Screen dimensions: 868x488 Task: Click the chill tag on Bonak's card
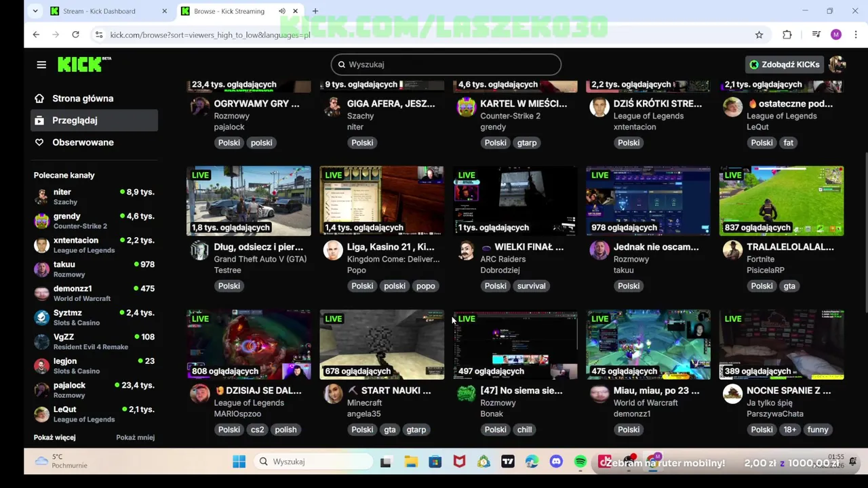pos(524,430)
